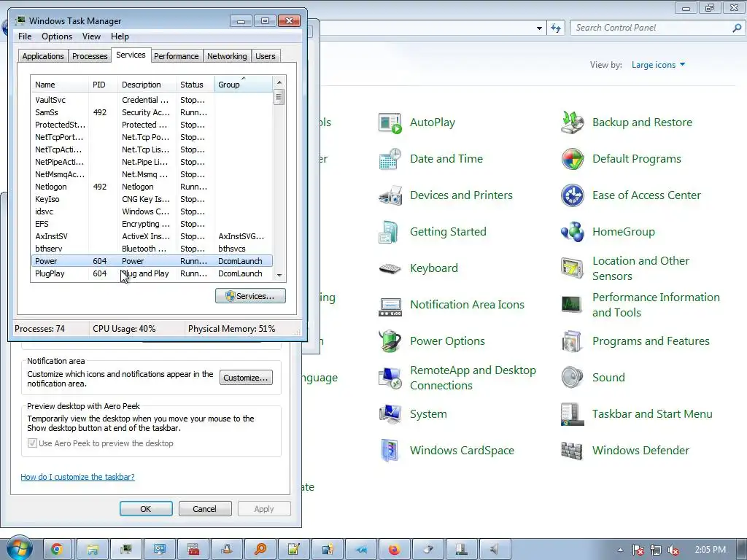Switch to Processes tab
Image resolution: width=747 pixels, height=560 pixels.
[90, 56]
